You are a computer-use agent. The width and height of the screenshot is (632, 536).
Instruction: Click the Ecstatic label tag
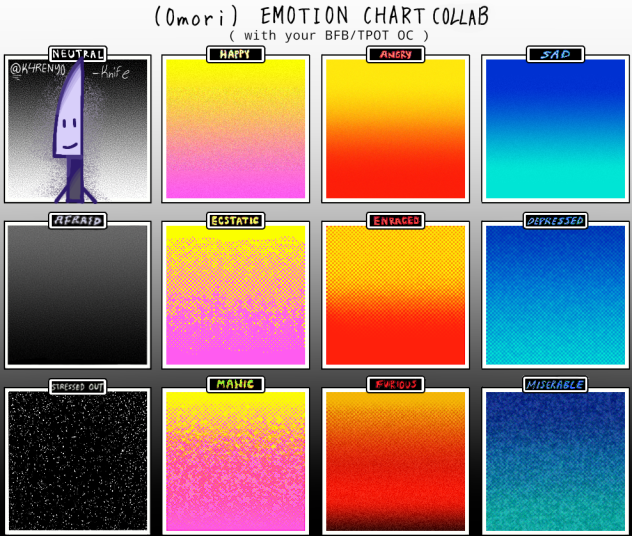pos(235,220)
